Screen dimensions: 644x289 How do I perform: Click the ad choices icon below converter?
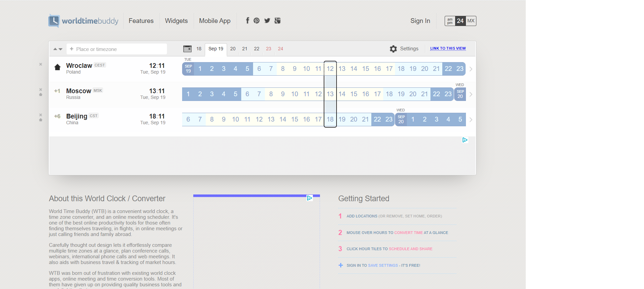click(x=309, y=198)
